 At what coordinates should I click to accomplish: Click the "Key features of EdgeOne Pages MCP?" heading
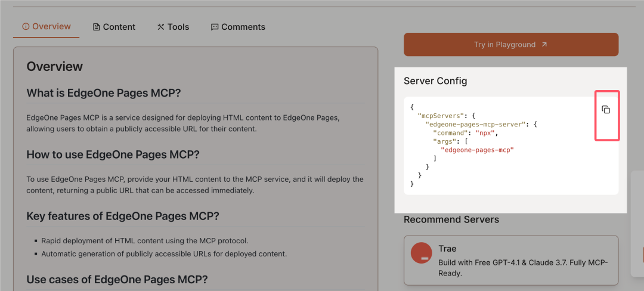click(123, 216)
